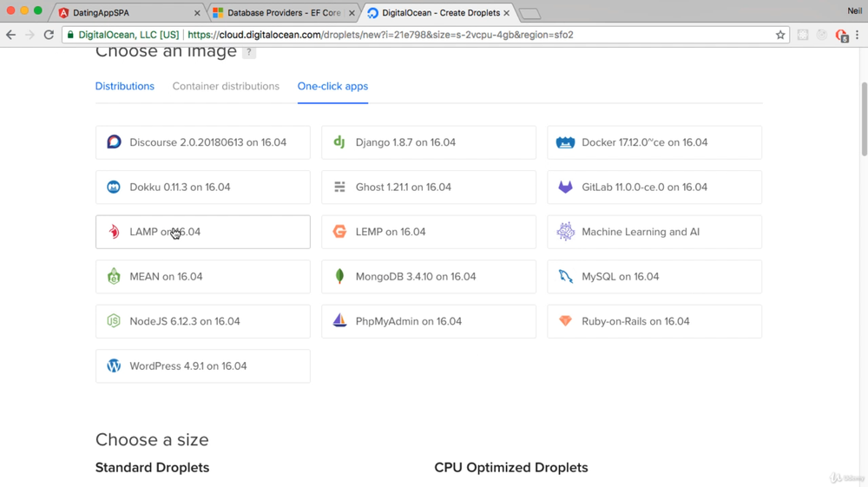Choose Discourse 2.0.20180613 on 16.04 image
868x487 pixels.
[202, 142]
